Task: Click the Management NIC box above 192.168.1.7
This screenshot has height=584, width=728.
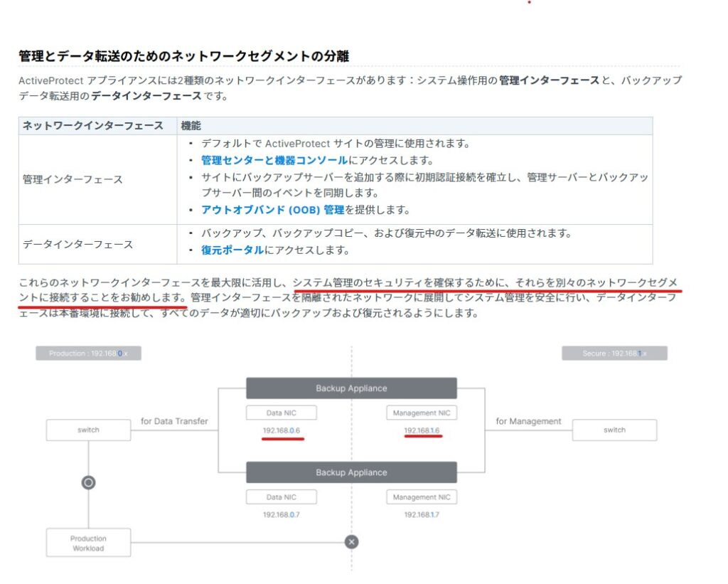Action: click(422, 497)
